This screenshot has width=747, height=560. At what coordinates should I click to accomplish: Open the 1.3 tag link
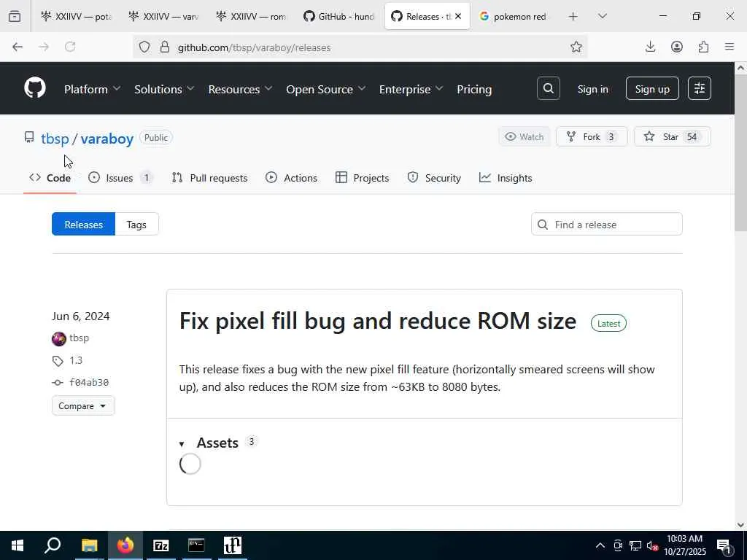(x=76, y=360)
